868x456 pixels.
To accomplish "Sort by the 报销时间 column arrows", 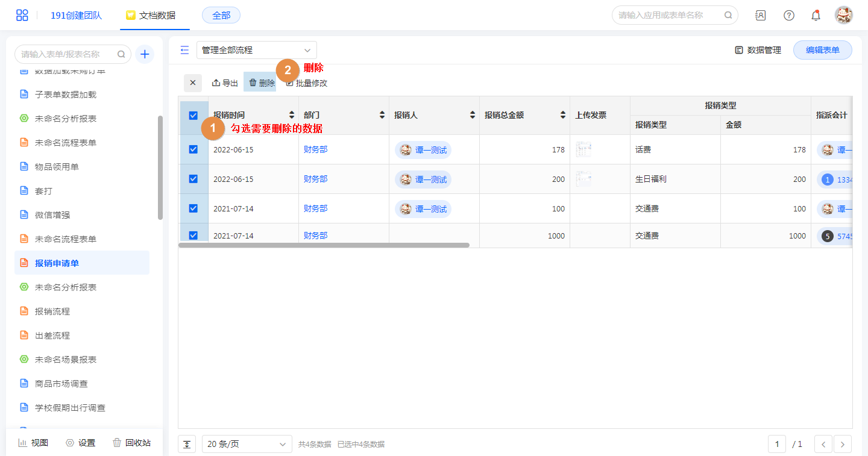I will (292, 115).
